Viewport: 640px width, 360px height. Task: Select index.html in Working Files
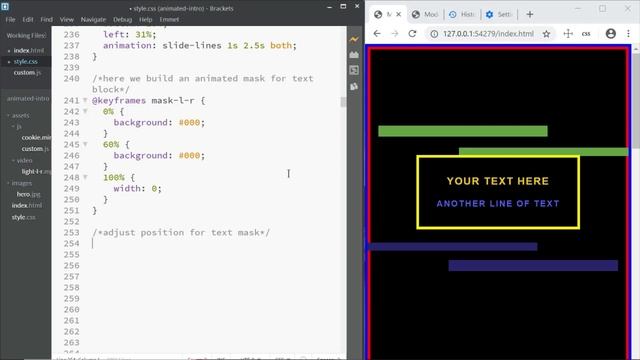pos(29,51)
